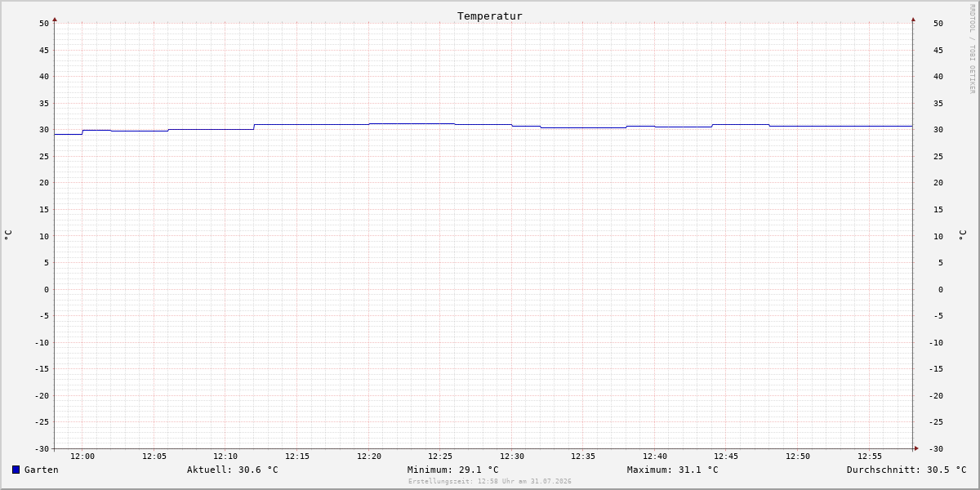Viewport: 980px width, 490px height.
Task: Click the red arrow atop left axis
Action: click(55, 19)
